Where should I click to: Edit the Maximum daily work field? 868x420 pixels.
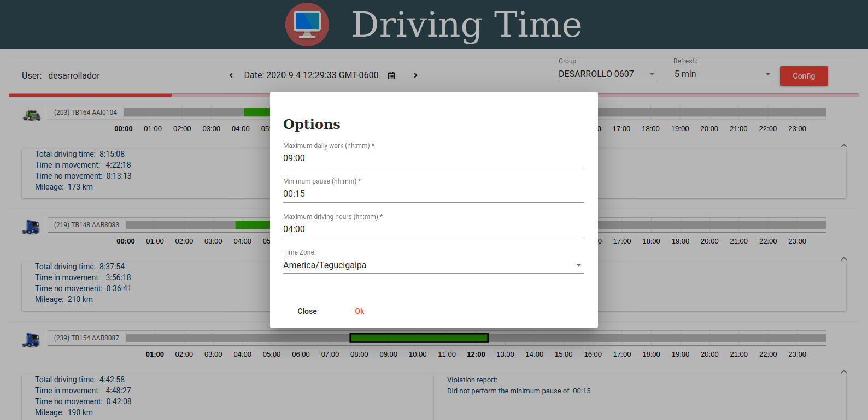click(x=433, y=158)
